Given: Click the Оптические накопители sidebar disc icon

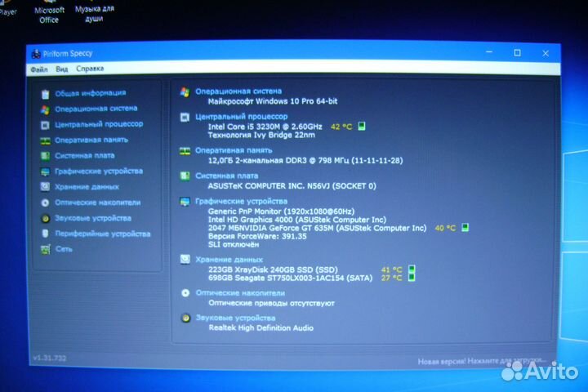Looking at the screenshot, I should click(46, 203).
